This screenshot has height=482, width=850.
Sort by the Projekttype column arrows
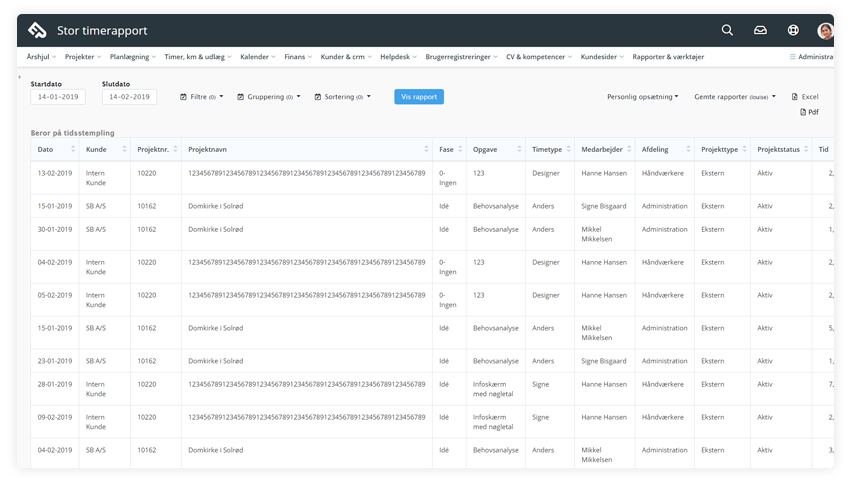pos(744,149)
